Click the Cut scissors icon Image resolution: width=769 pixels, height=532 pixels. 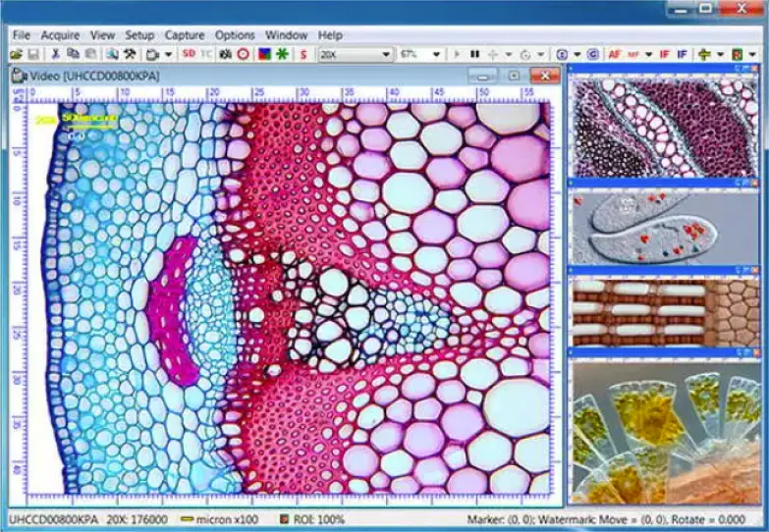55,54
